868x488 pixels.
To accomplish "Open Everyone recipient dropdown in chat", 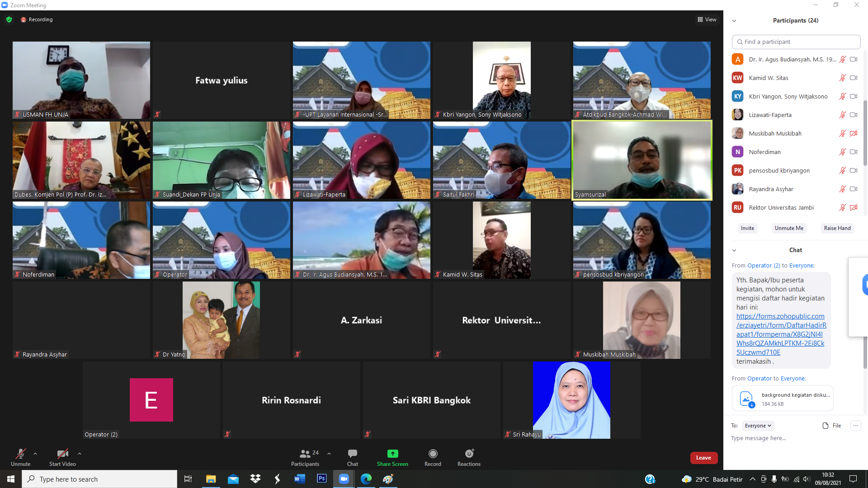I will 758,426.
